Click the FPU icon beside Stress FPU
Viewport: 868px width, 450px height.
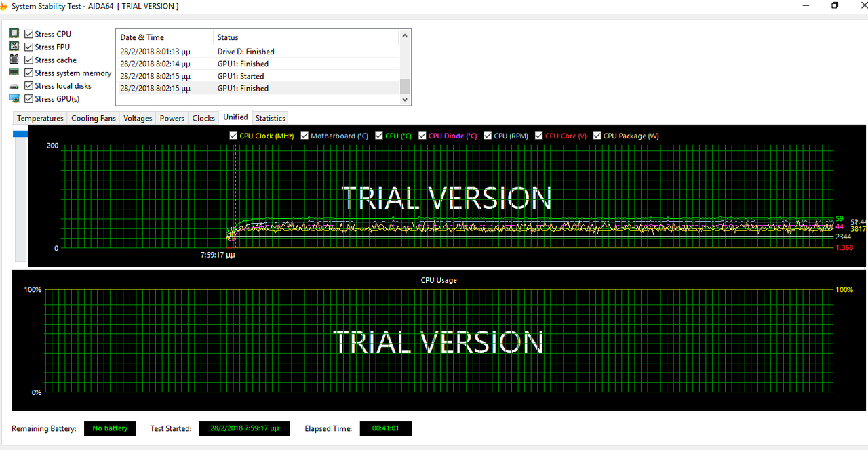pos(14,46)
